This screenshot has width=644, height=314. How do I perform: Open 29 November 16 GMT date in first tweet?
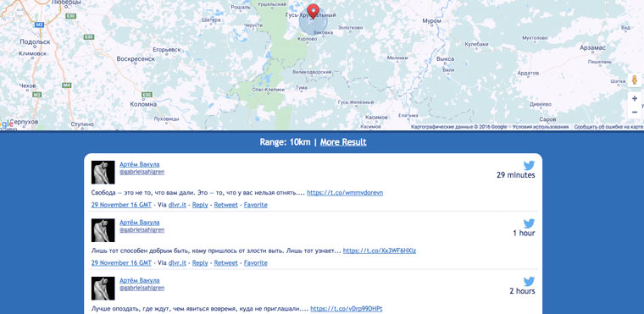(x=121, y=205)
